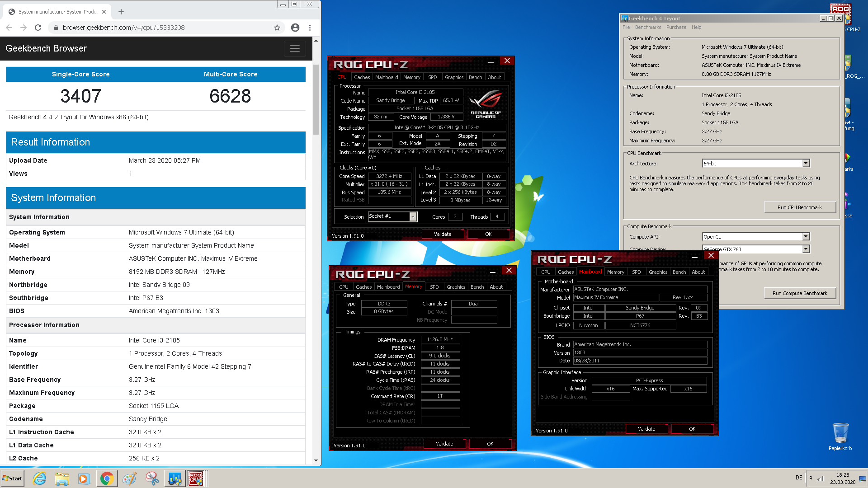Screen dimensions: 868x488
Task: Open Paint from the taskbar
Action: coord(129,479)
